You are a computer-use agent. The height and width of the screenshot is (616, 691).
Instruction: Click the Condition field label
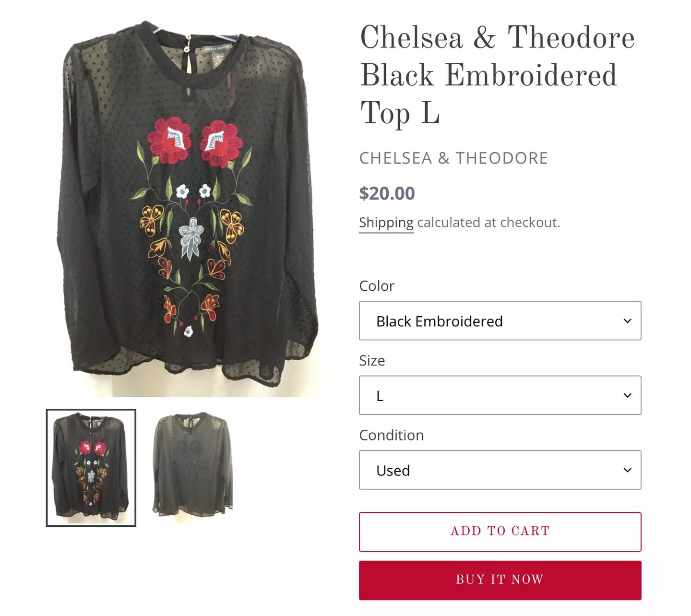tap(392, 435)
